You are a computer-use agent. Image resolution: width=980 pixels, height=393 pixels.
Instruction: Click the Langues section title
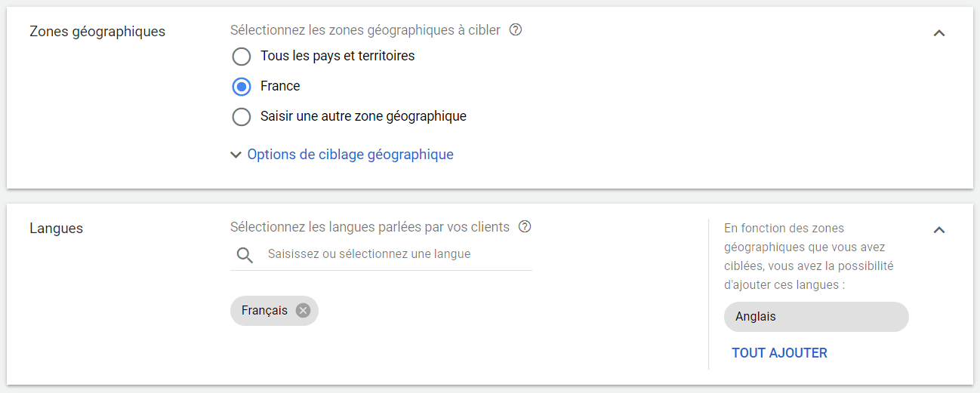point(57,229)
